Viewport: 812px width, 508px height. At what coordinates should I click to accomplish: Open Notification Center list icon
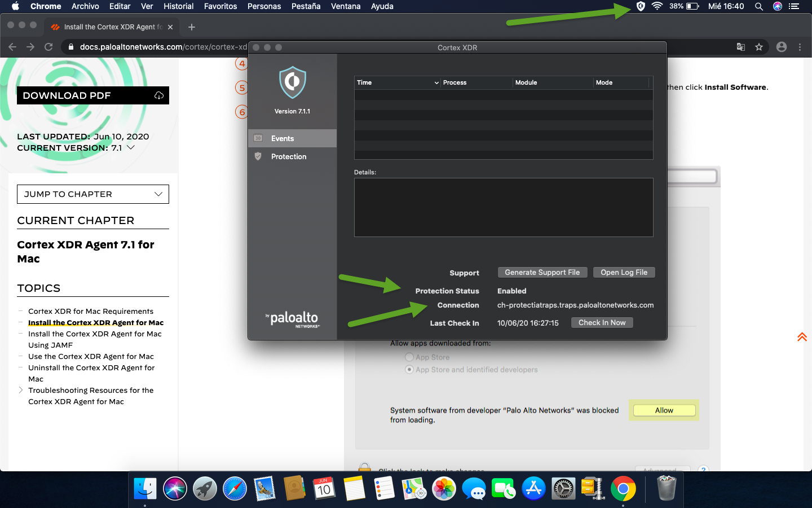(794, 6)
